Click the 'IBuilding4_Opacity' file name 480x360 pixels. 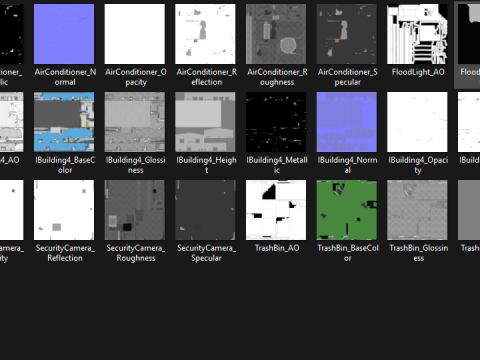(418, 165)
